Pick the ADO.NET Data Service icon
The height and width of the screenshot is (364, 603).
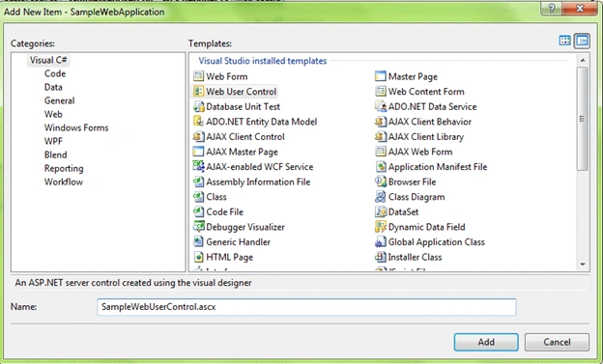click(381, 106)
